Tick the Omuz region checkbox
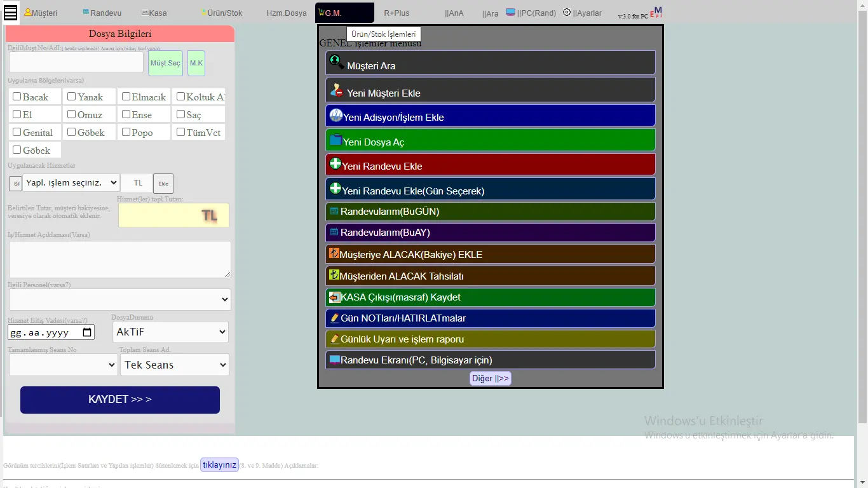Screen dimensions: 868x488 72,114
